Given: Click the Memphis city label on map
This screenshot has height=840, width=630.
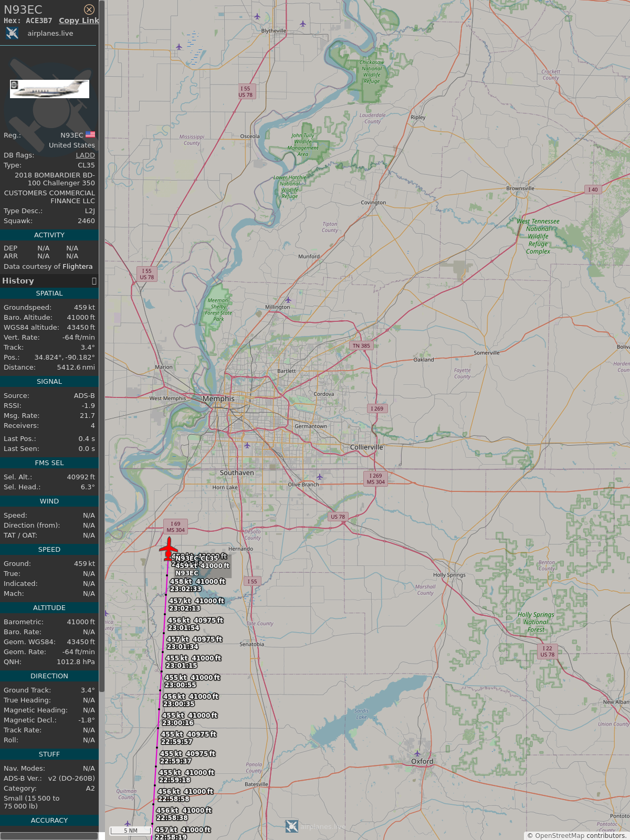Looking at the screenshot, I should [218, 398].
